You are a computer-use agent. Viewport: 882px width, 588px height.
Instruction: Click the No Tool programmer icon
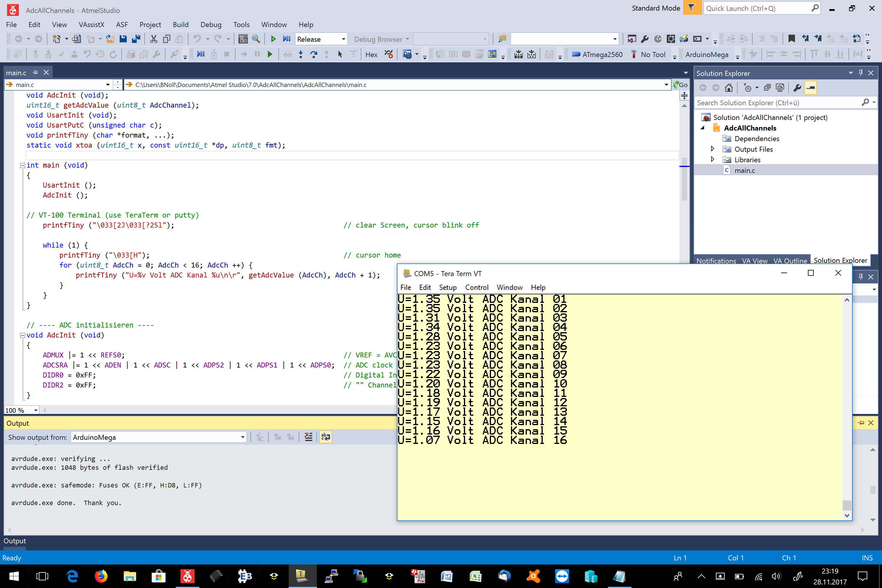[633, 54]
